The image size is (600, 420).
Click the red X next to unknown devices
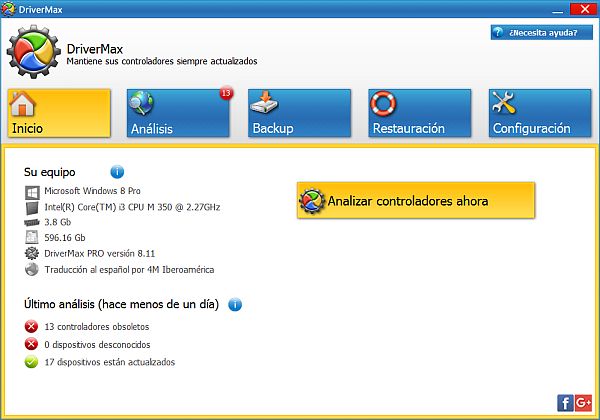click(32, 344)
